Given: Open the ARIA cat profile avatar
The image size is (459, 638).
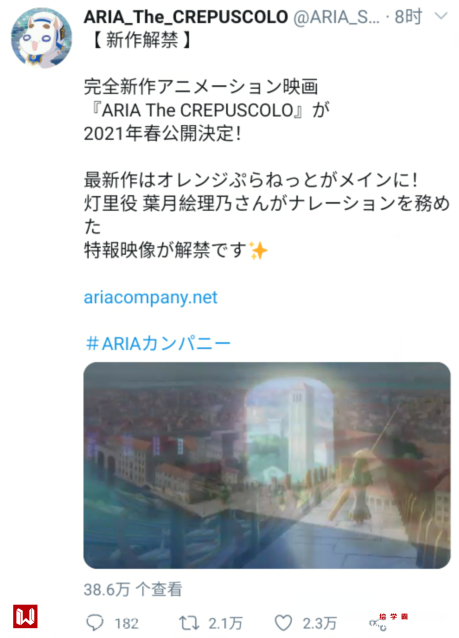Looking at the screenshot, I should pos(42,37).
